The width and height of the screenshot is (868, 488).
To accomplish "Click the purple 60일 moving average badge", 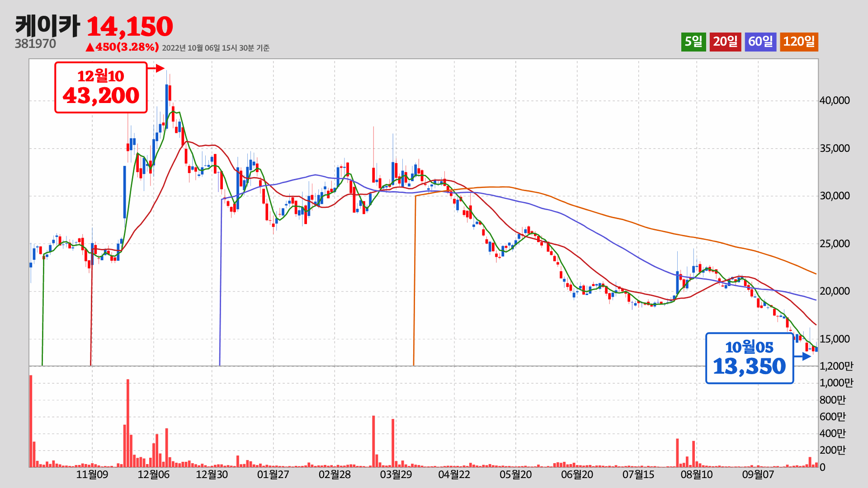I will (x=760, y=42).
